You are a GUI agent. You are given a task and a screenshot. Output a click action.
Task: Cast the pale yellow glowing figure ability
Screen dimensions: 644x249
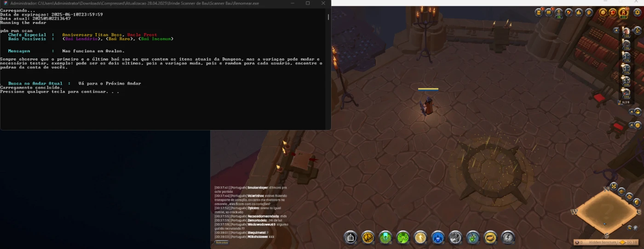pos(420,237)
